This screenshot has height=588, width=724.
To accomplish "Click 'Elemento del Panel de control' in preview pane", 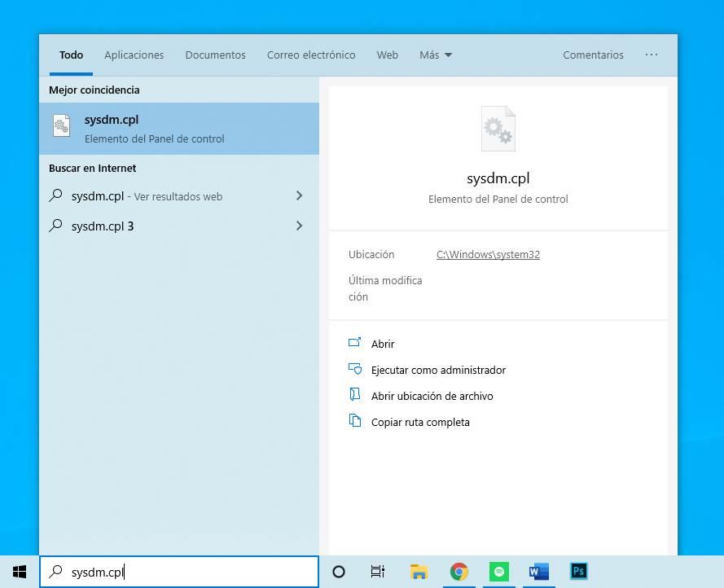I will pos(498,199).
